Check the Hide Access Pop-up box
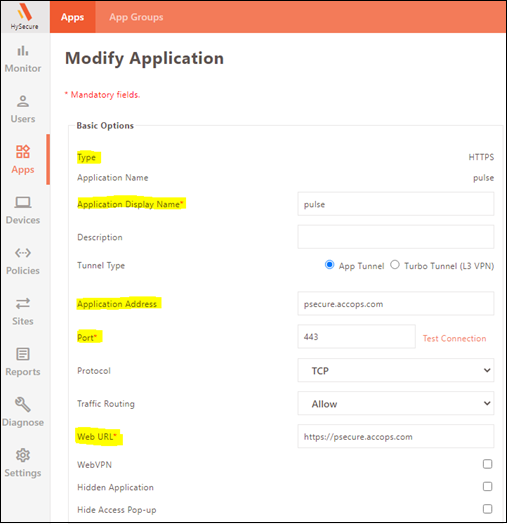Image resolution: width=507 pixels, height=525 pixels. point(487,509)
